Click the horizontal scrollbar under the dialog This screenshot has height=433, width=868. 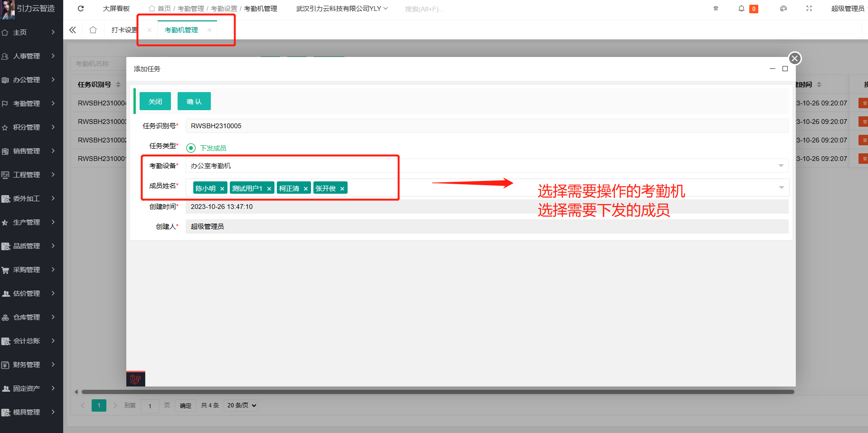tap(437, 392)
